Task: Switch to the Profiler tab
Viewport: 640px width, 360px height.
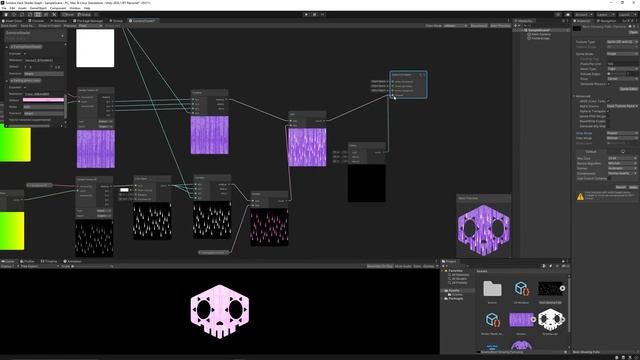Action: 28,261
